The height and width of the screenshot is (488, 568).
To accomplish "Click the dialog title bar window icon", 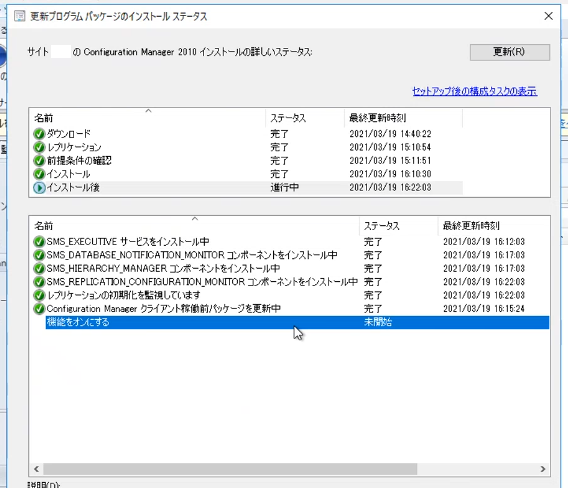I will (x=20, y=16).
